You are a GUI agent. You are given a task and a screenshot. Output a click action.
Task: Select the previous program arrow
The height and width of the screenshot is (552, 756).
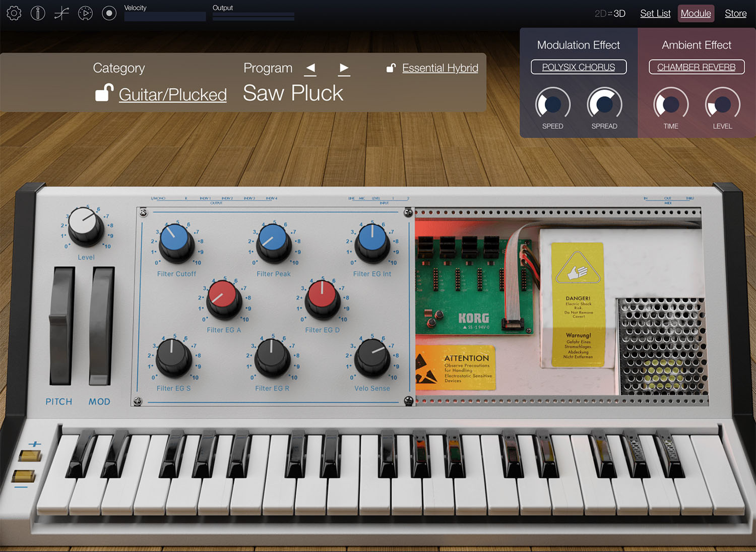(x=310, y=68)
